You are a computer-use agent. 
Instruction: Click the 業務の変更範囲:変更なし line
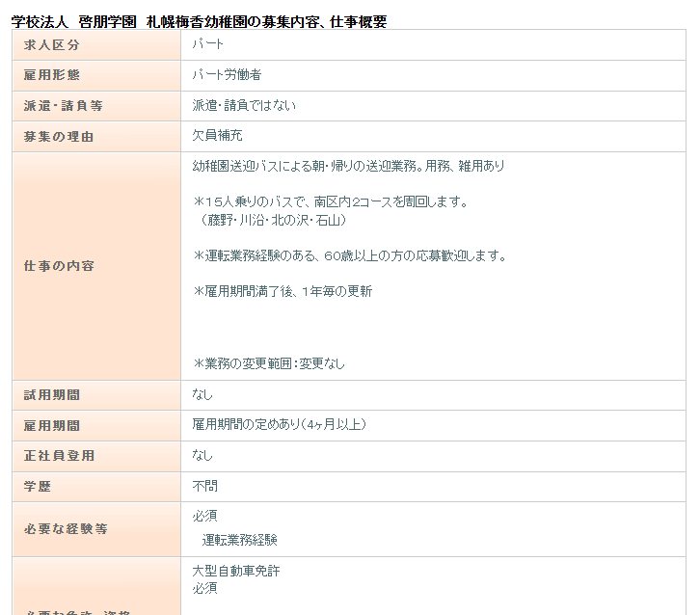coord(269,364)
